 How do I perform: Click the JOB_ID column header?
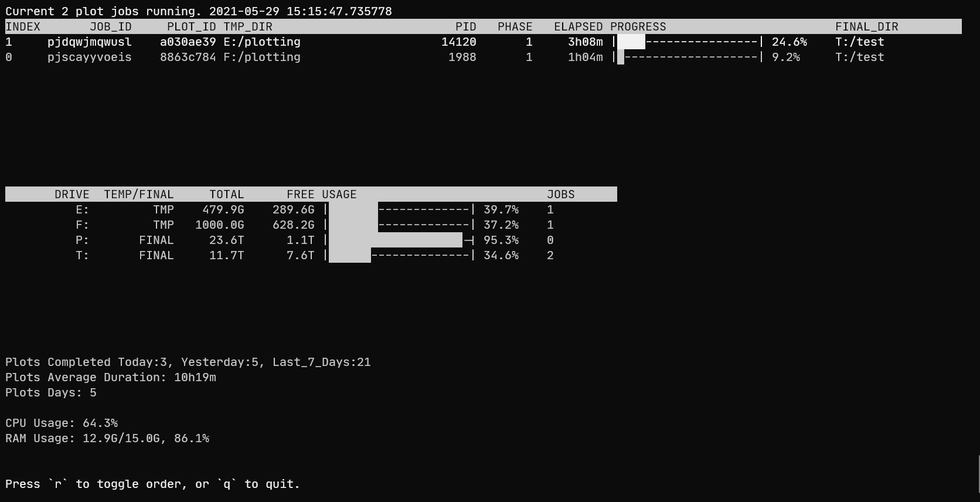pyautogui.click(x=111, y=26)
